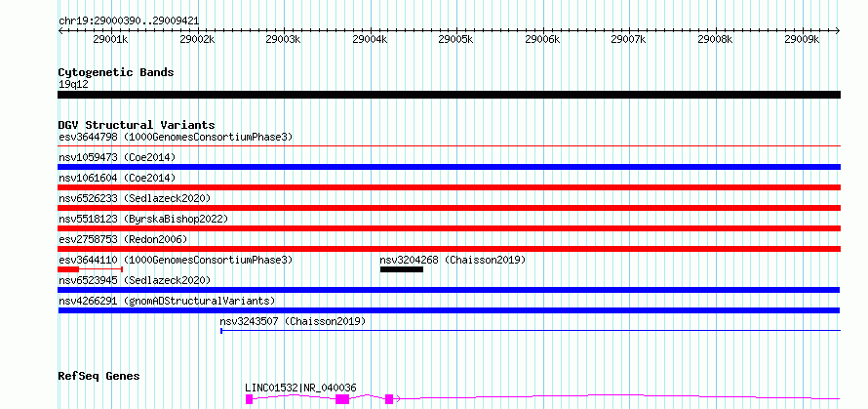Click the 29006k ruler tick label

[x=542, y=40]
